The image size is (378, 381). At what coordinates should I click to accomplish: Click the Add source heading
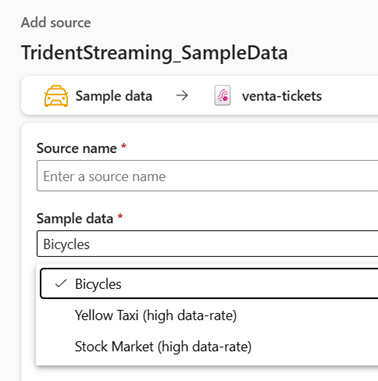click(x=56, y=23)
